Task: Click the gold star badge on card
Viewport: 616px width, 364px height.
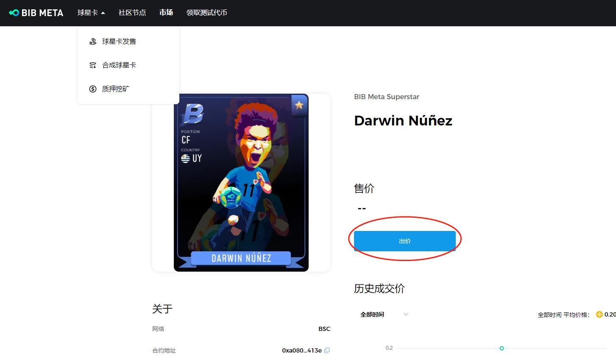Action: click(x=299, y=105)
